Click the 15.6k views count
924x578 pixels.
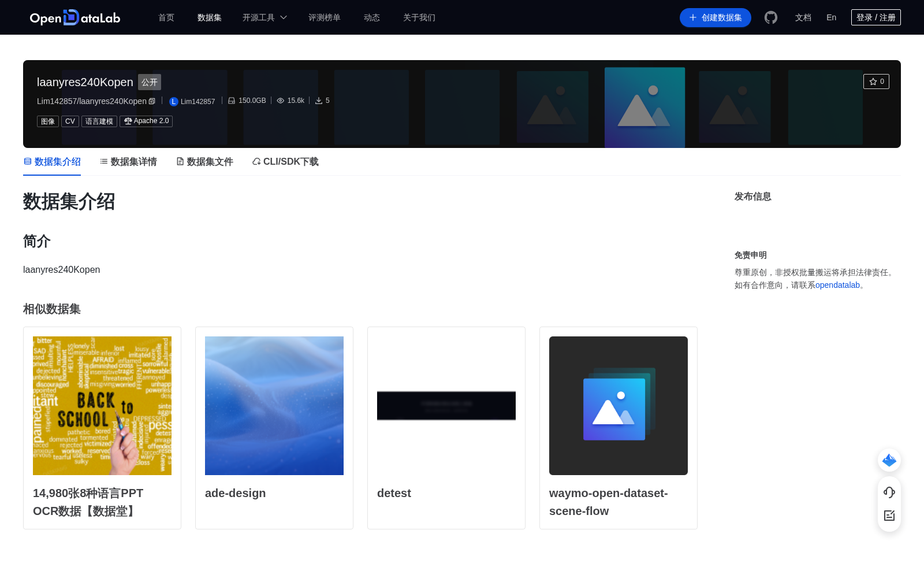coord(296,101)
